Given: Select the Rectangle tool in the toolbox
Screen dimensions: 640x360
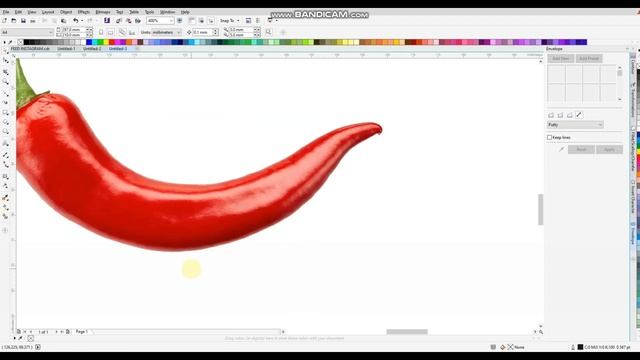Looking at the screenshot, I should tap(6, 112).
